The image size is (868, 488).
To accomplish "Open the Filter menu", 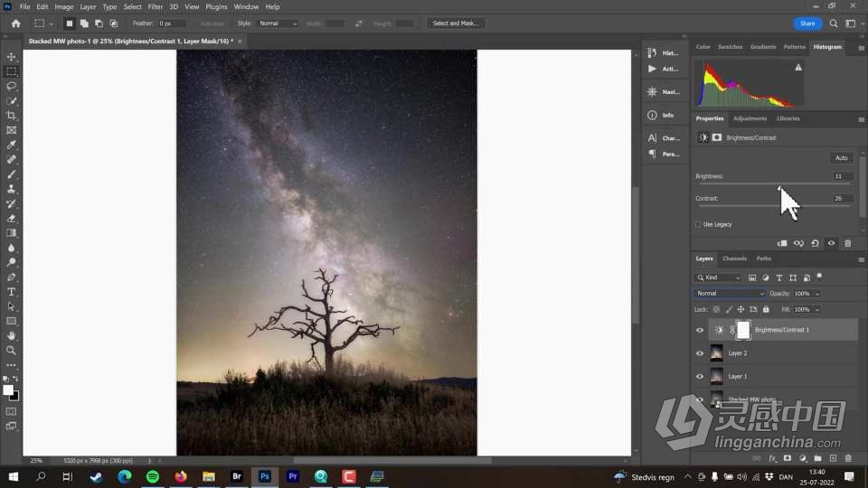I will (x=155, y=6).
